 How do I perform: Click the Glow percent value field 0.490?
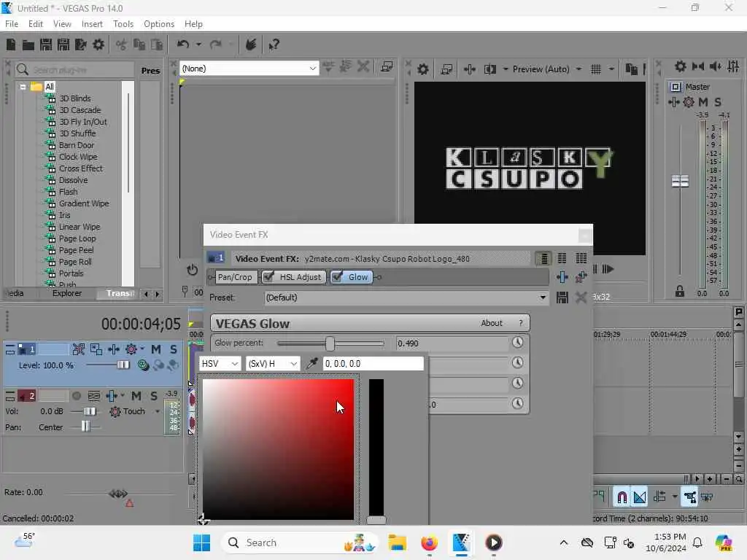452,343
